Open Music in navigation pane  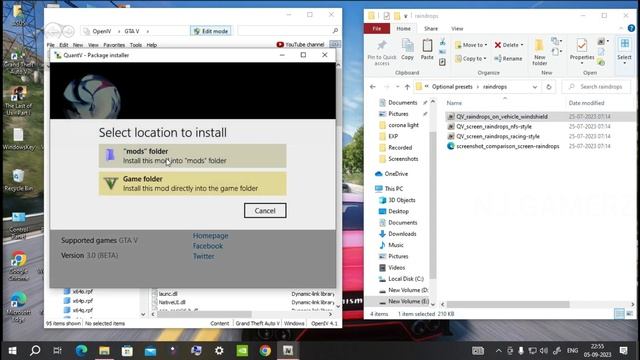click(x=391, y=245)
